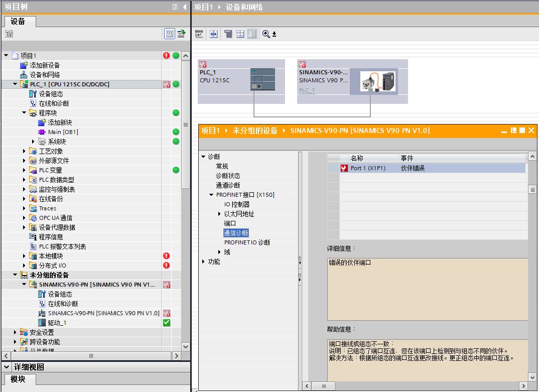Image resolution: width=539 pixels, height=392 pixels.
Task: Expand 域 in diagnostics tree
Action: click(219, 252)
